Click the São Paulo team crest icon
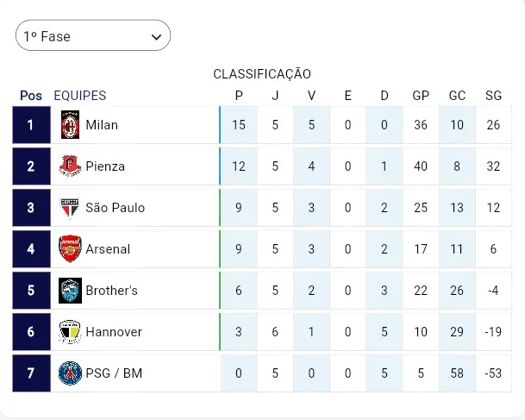Viewport: 525px width, 420px height. coord(70,208)
